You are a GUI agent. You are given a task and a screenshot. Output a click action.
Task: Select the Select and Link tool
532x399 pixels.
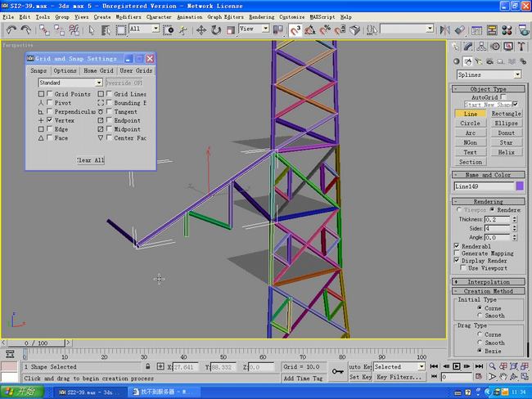click(44, 30)
